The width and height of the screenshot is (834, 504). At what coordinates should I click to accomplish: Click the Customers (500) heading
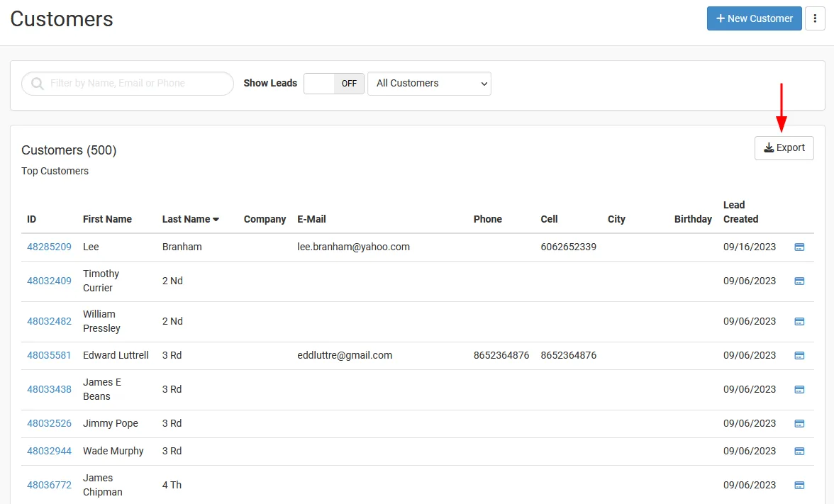[x=69, y=150]
